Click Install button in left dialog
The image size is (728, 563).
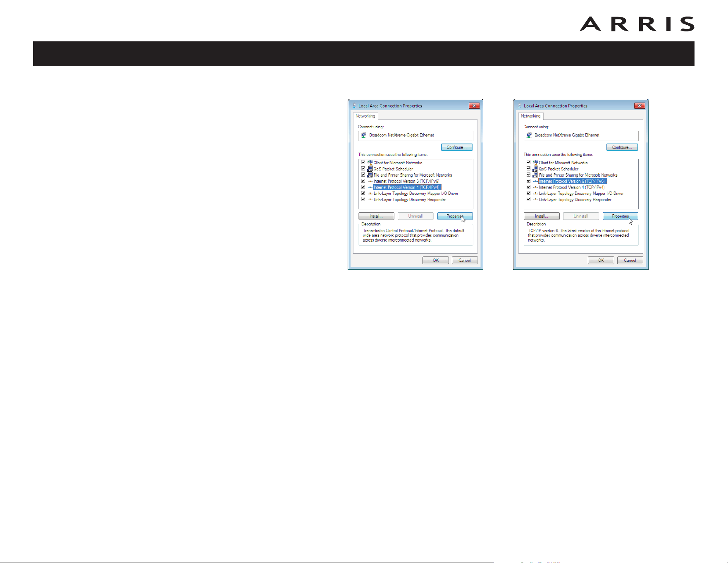376,216
